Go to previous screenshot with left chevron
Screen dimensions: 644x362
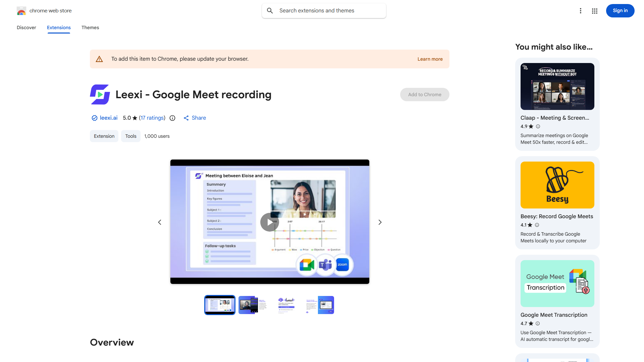(160, 222)
